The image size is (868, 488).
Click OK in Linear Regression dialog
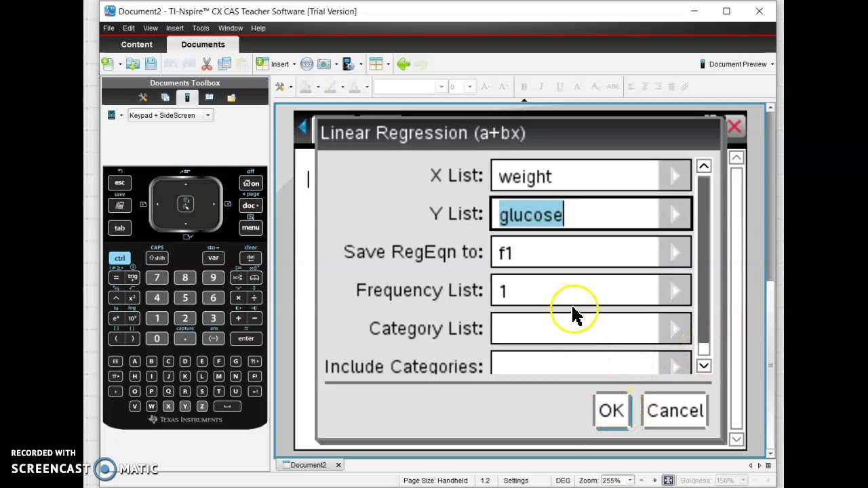pyautogui.click(x=612, y=411)
